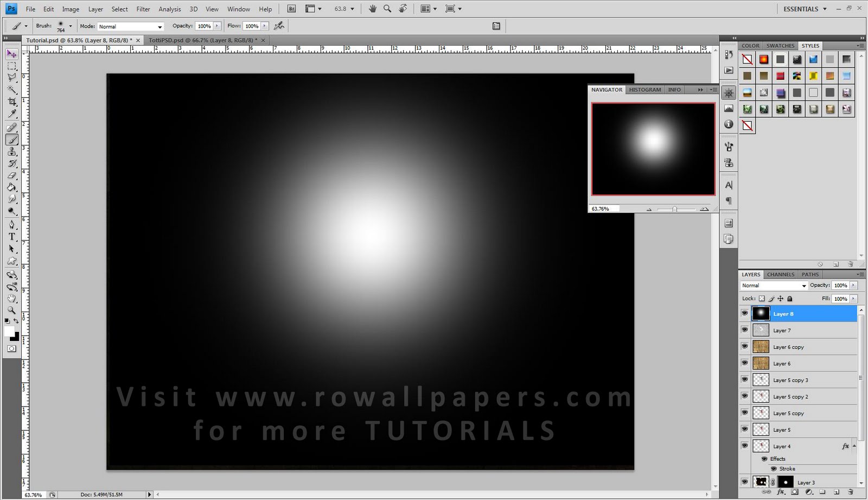Open the Analysis menu
This screenshot has width=868, height=500.
pyautogui.click(x=170, y=9)
